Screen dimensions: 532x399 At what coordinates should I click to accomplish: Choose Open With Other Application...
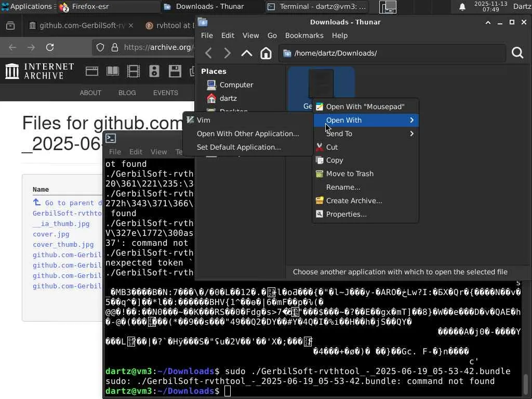248,134
